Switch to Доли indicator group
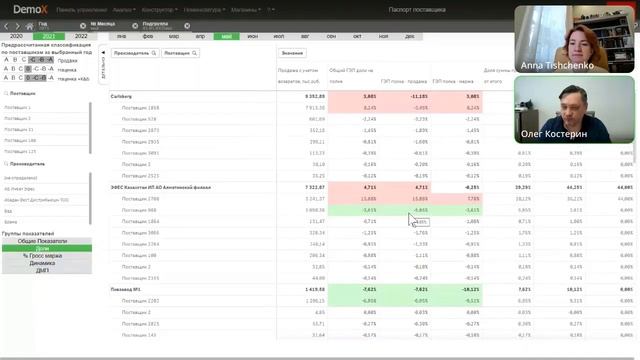The width and height of the screenshot is (640, 360). pyautogui.click(x=47, y=249)
